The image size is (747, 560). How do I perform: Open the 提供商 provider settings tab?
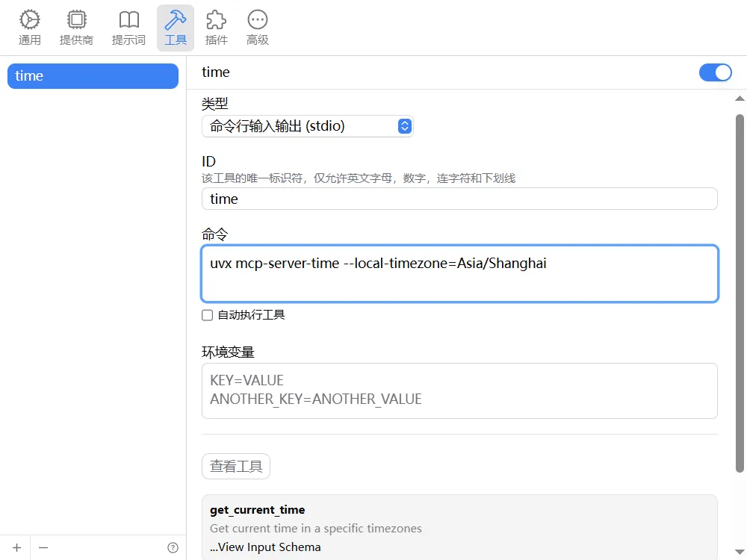pyautogui.click(x=76, y=28)
